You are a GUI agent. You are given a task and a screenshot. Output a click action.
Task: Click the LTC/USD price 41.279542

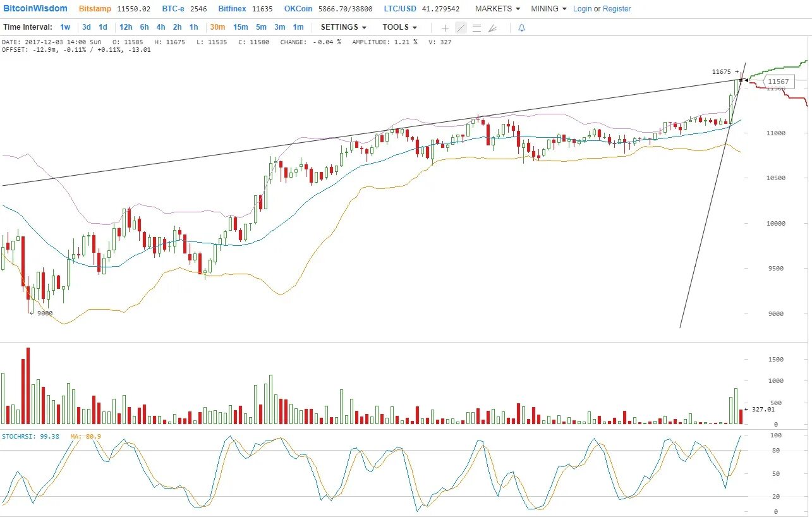pos(440,9)
